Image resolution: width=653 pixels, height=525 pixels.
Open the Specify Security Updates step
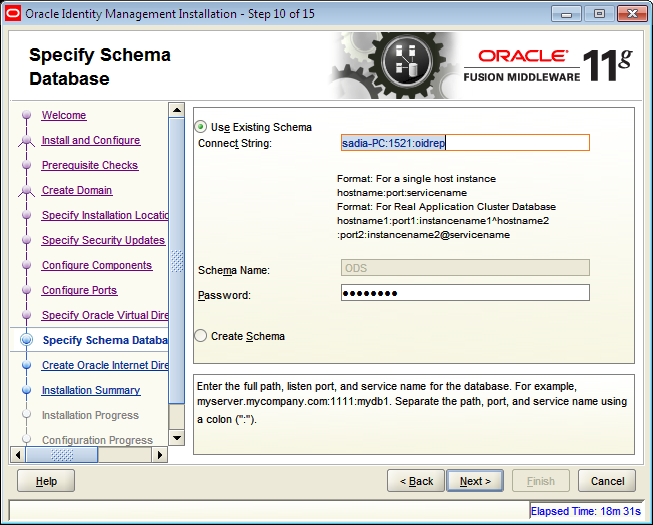(103, 240)
